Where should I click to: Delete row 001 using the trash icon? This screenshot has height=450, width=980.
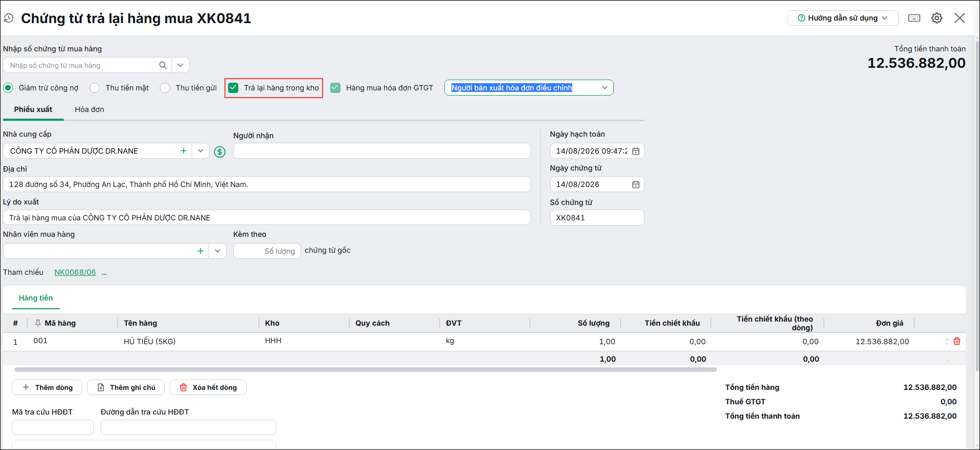tap(957, 341)
